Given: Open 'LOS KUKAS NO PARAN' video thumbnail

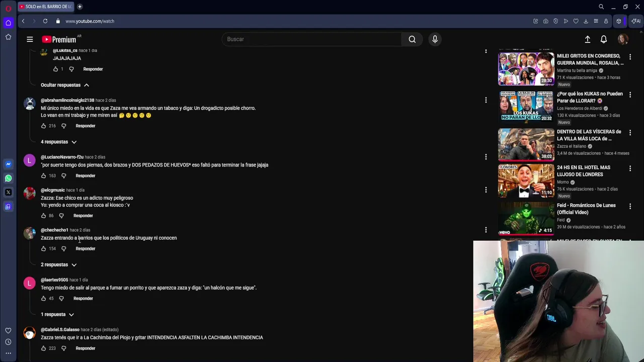Looking at the screenshot, I should (x=526, y=106).
